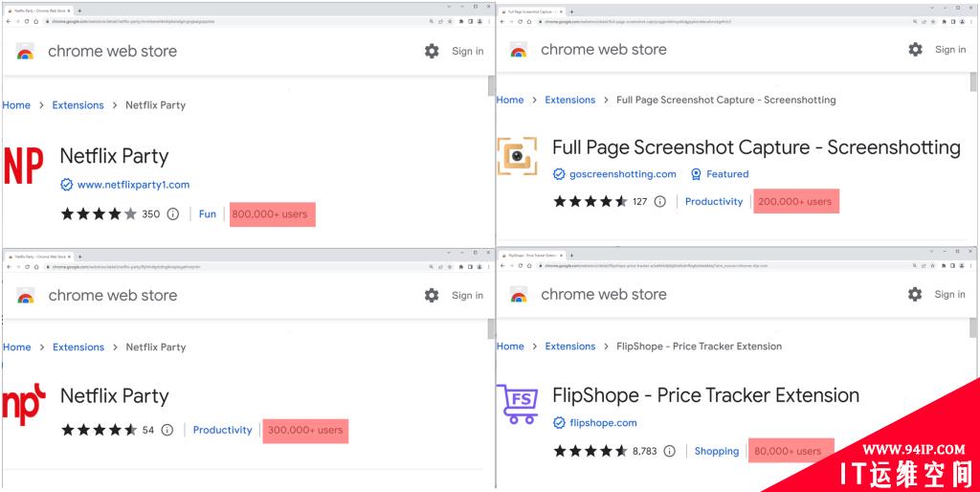Click the 200,000+ users count
This screenshot has height=492, width=980.
[x=795, y=201]
